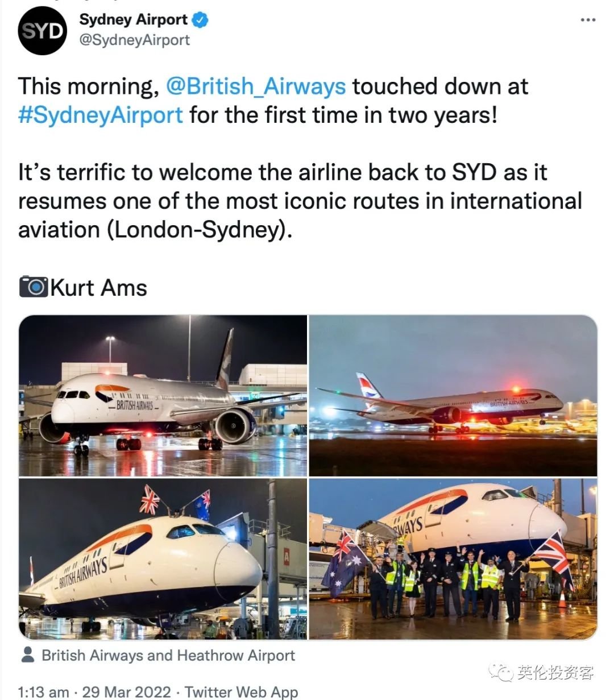The height and width of the screenshot is (700, 614).
Task: Click the 29 Mar 2022 date
Action: [x=126, y=692]
